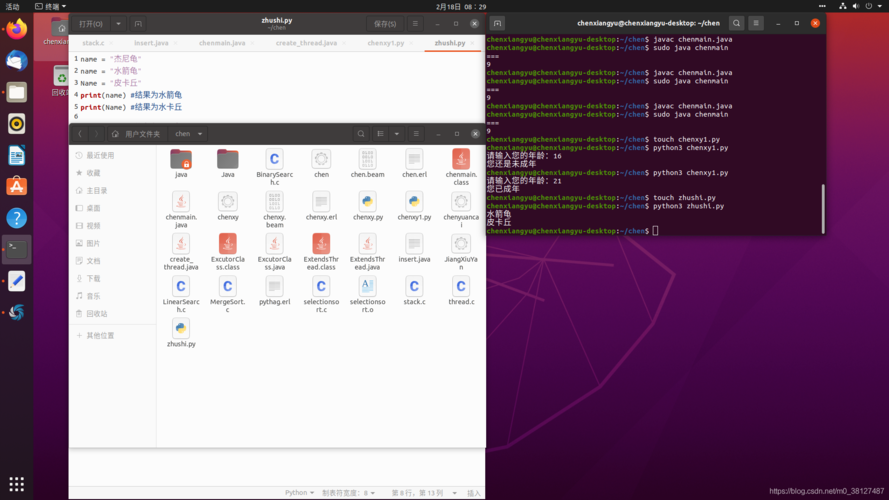
Task: Select the locked java folder
Action: [x=181, y=163]
